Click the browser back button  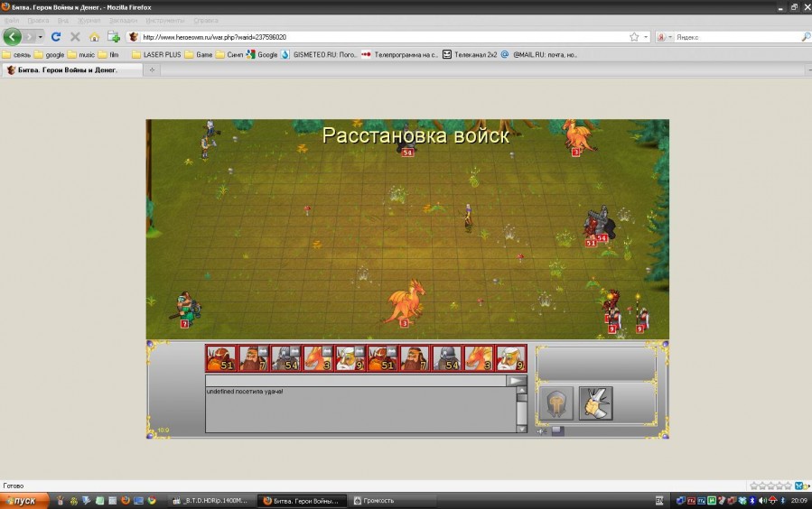pos(13,37)
